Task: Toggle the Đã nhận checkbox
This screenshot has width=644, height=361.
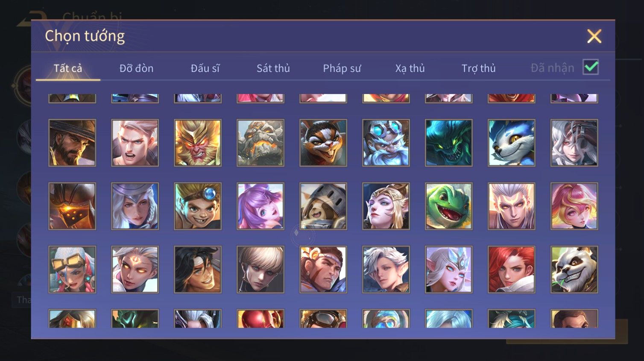Action: (591, 67)
